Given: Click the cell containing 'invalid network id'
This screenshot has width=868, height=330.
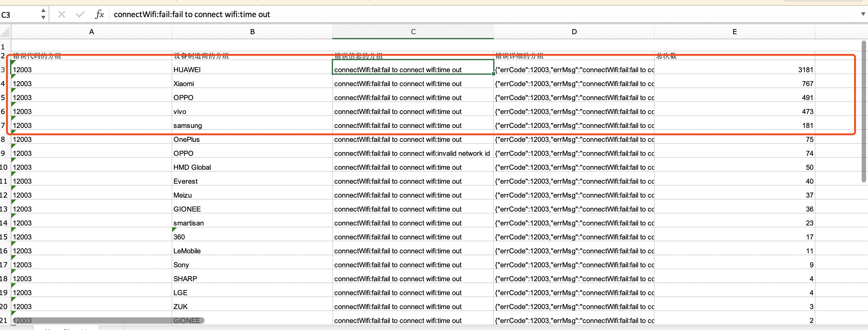Looking at the screenshot, I should pyautogui.click(x=412, y=153).
